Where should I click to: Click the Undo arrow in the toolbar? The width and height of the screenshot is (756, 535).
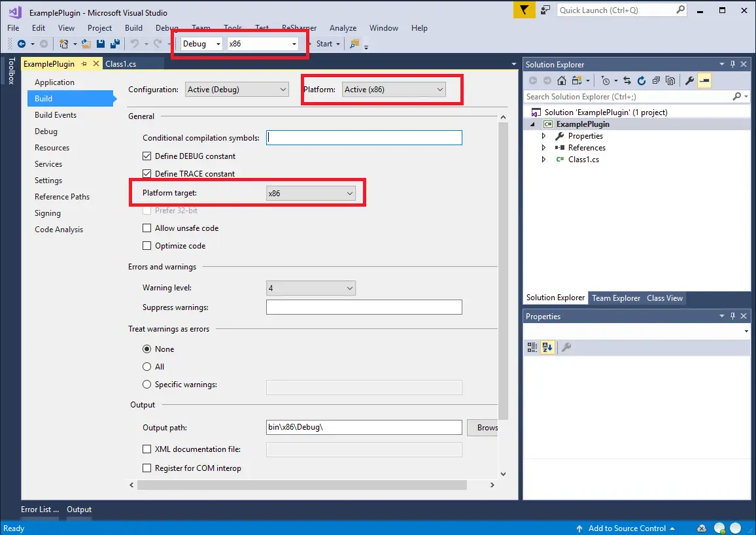pyautogui.click(x=135, y=44)
